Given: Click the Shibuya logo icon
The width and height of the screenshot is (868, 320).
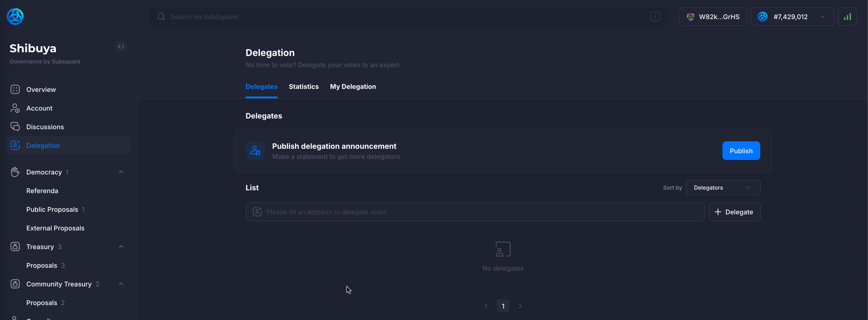Looking at the screenshot, I should pos(15,17).
